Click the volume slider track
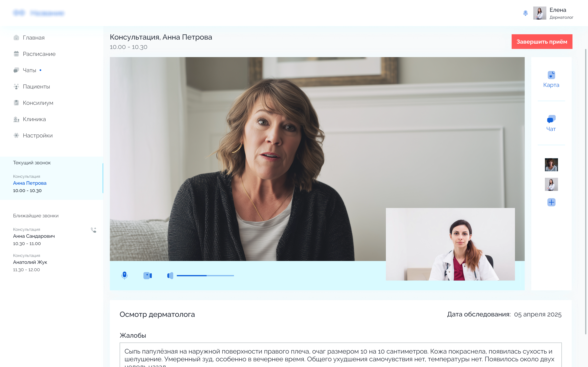This screenshot has width=588, height=367. pos(205,275)
